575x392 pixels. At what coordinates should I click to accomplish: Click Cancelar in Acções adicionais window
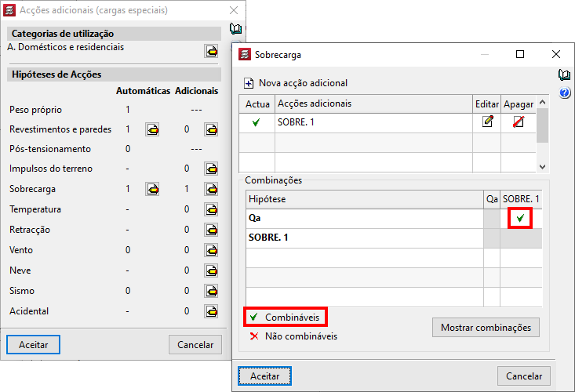[x=195, y=344]
